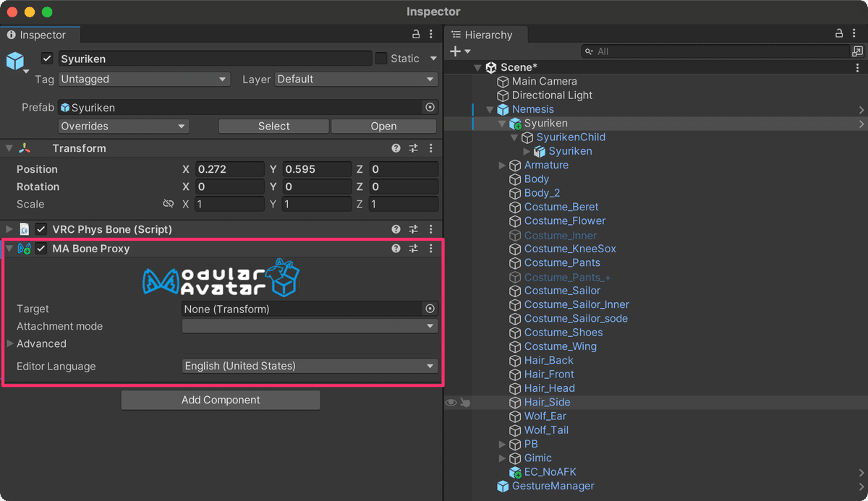This screenshot has height=501, width=868.
Task: Collapse the SyurikenChild tree item
Action: (x=514, y=137)
